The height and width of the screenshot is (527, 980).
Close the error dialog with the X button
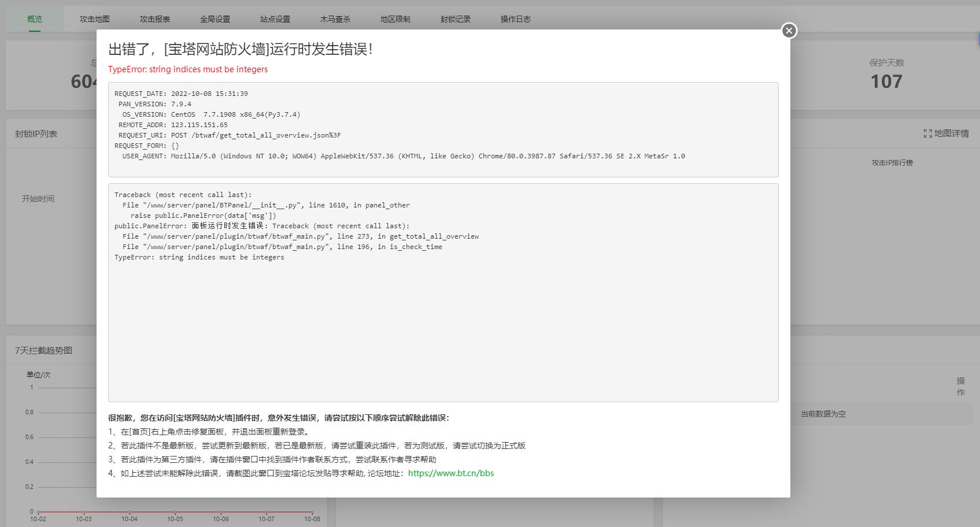tap(789, 31)
